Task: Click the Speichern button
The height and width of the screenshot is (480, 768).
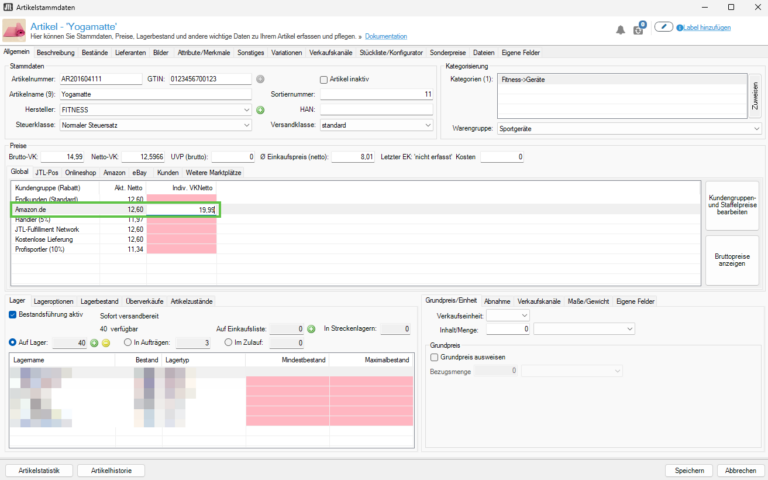Action: 688,470
